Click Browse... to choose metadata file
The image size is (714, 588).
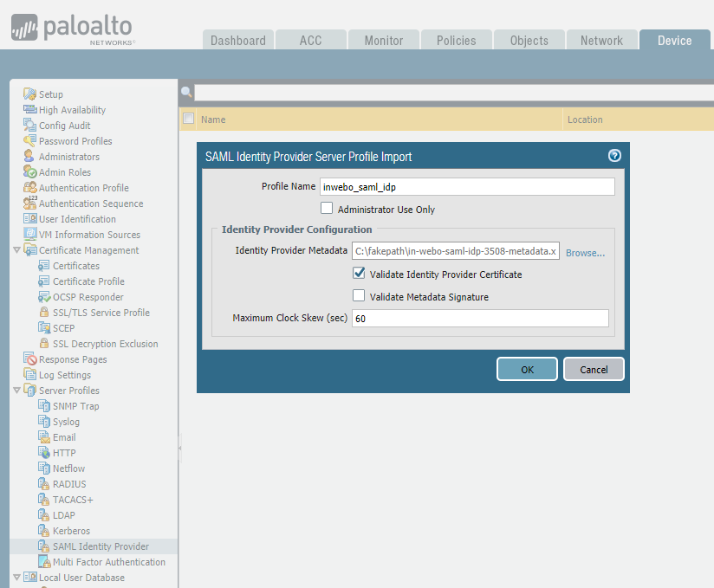click(x=585, y=253)
